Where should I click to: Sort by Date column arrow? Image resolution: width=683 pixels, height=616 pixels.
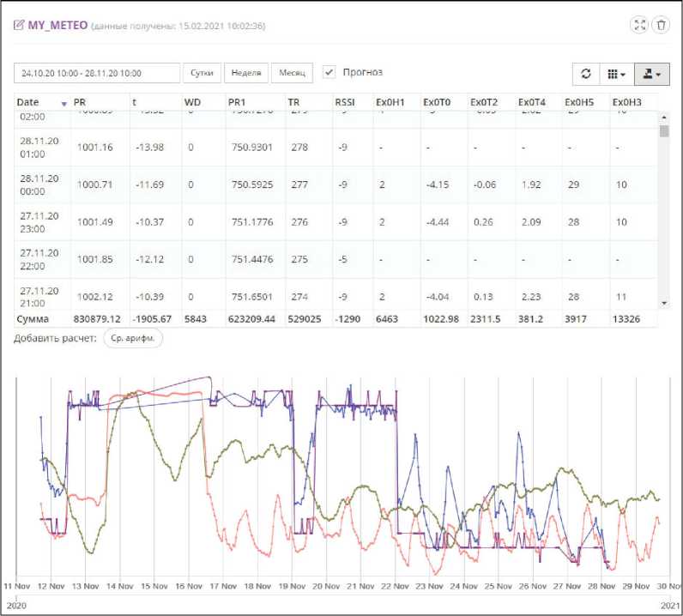pos(63,104)
